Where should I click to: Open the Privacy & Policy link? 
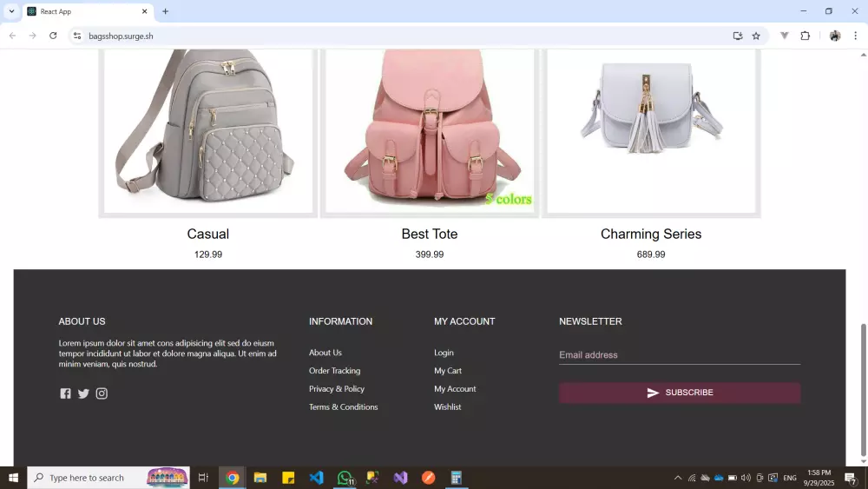click(337, 389)
